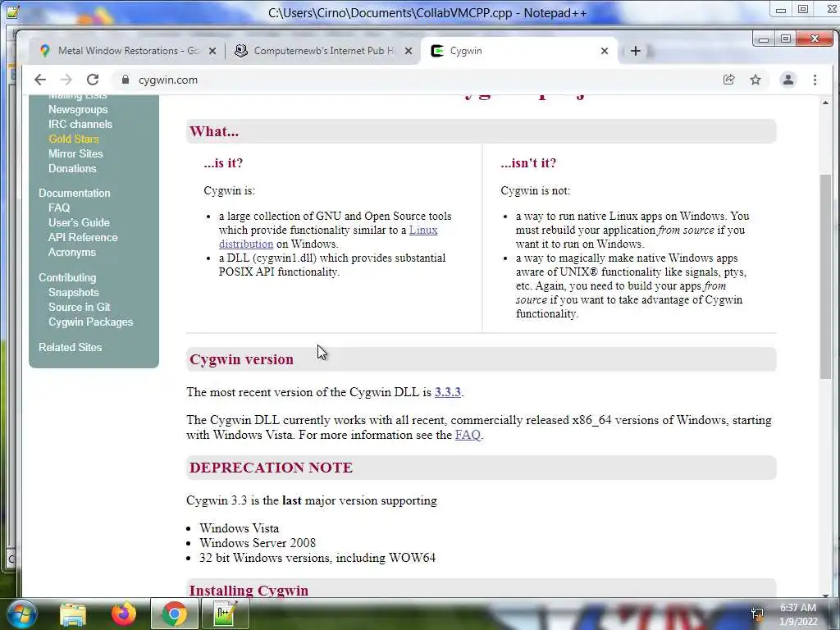Open the Snapshots sidebar link
This screenshot has height=630, width=840.
pos(73,293)
